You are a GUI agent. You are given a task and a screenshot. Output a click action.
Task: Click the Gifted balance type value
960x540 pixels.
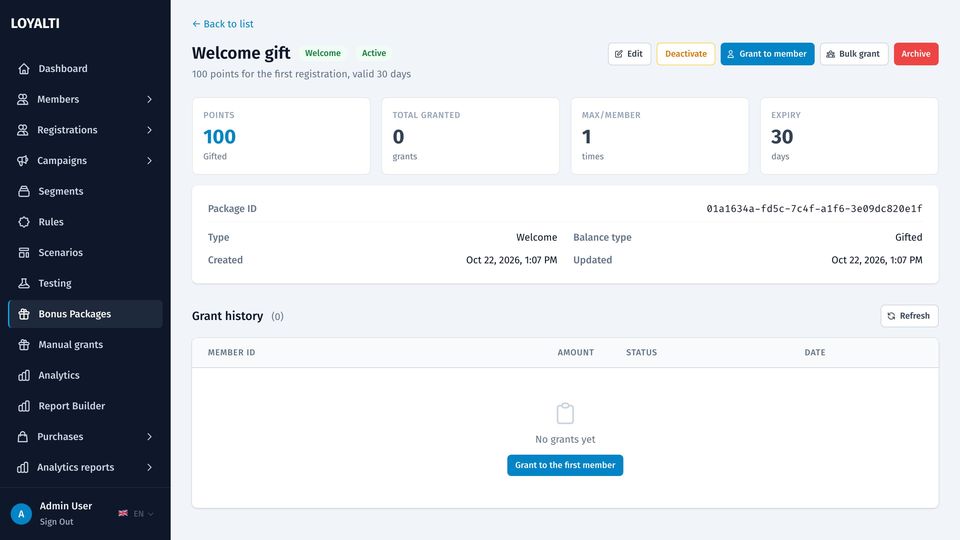coord(909,238)
